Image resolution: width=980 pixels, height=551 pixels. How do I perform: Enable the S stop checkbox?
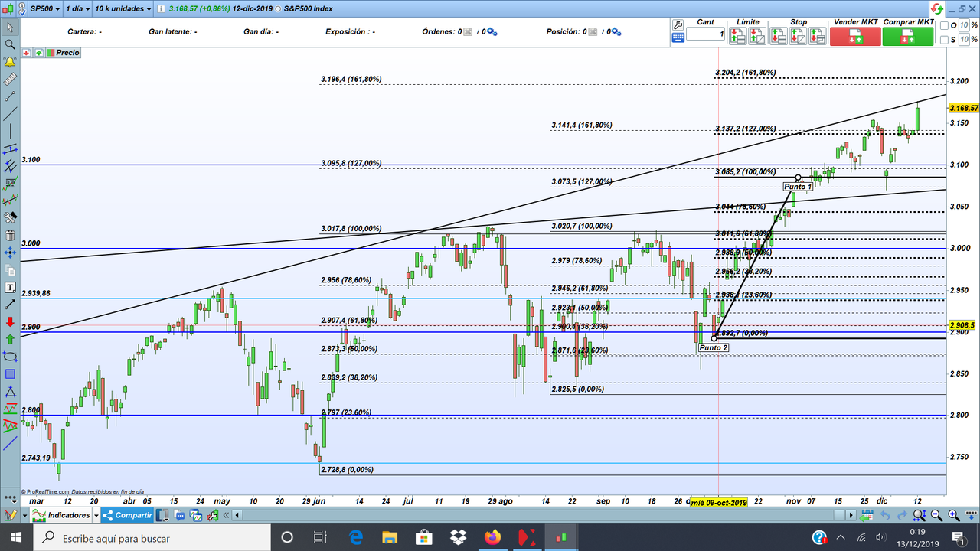943,39
